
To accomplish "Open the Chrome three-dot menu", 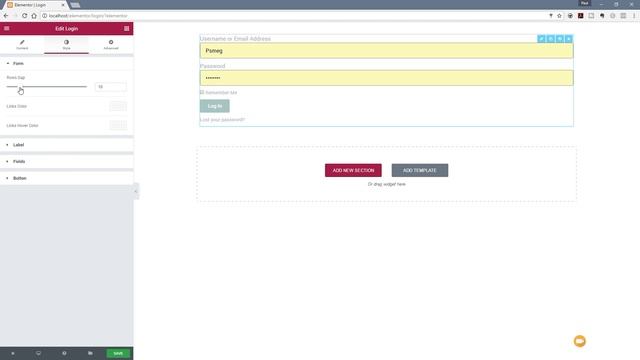I will [x=634, y=16].
